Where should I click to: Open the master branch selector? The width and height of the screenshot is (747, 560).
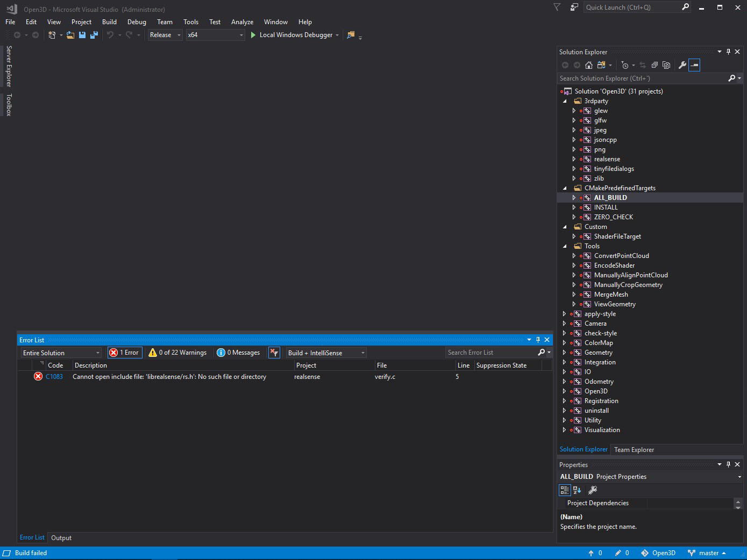(x=707, y=553)
